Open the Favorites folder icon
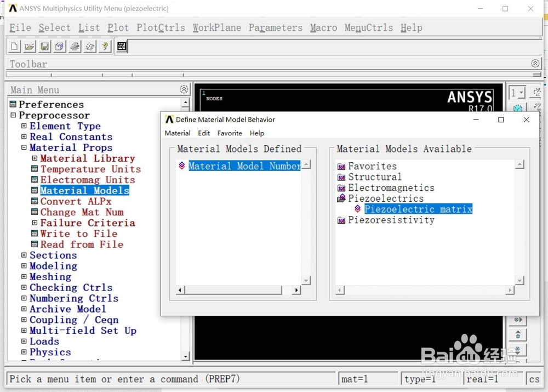This screenshot has height=392, width=548. [x=341, y=167]
